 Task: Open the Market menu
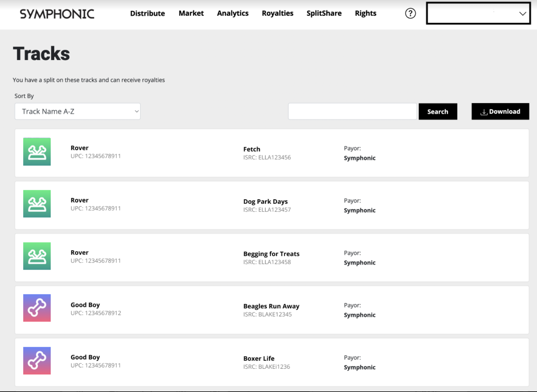coord(191,14)
